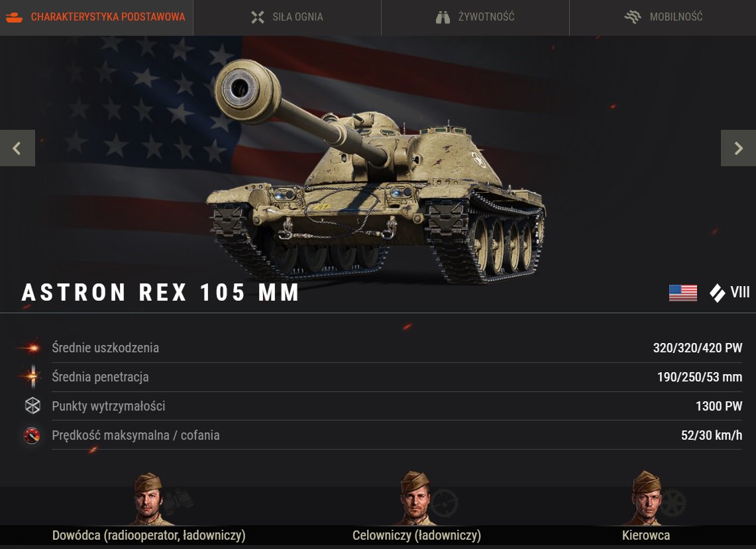
Task: Click the binoculars icon for Żywotność
Action: click(x=443, y=17)
